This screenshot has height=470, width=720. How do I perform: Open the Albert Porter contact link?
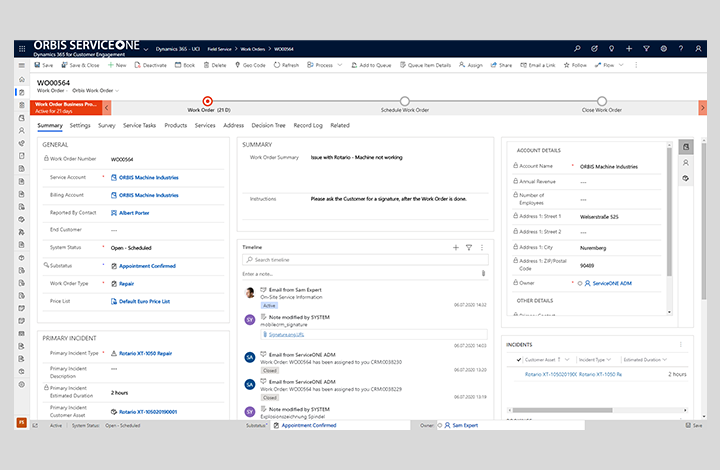point(134,213)
